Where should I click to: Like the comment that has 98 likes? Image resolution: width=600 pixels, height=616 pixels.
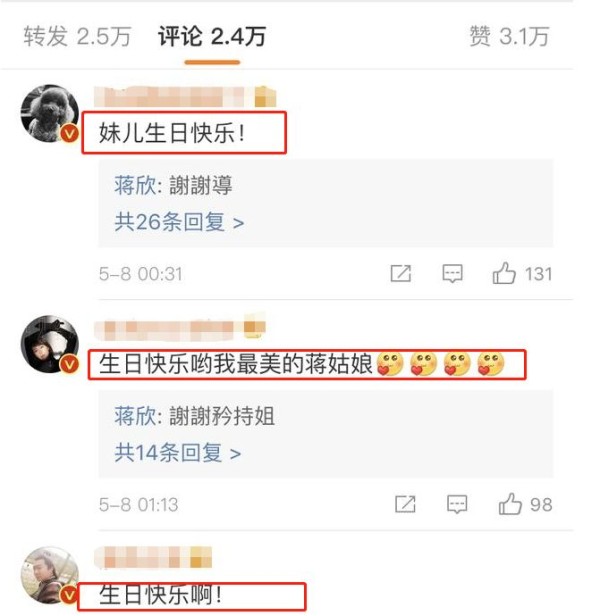[510, 504]
